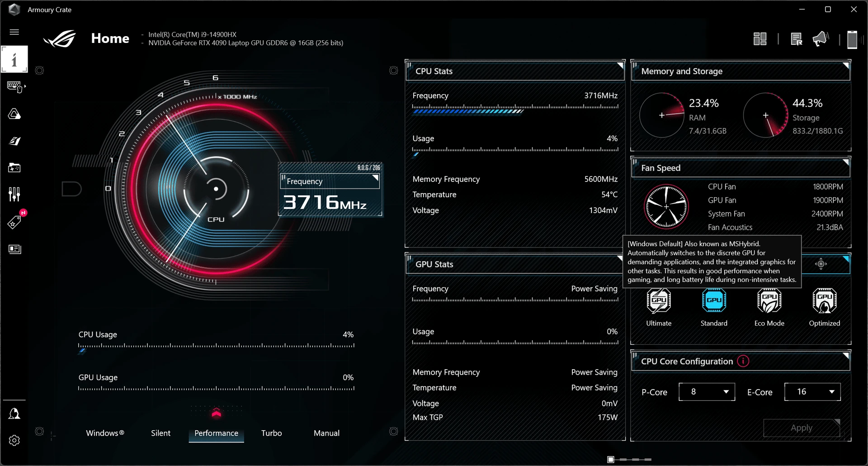Click the GPU Usage bar
868x466 pixels.
(216, 389)
